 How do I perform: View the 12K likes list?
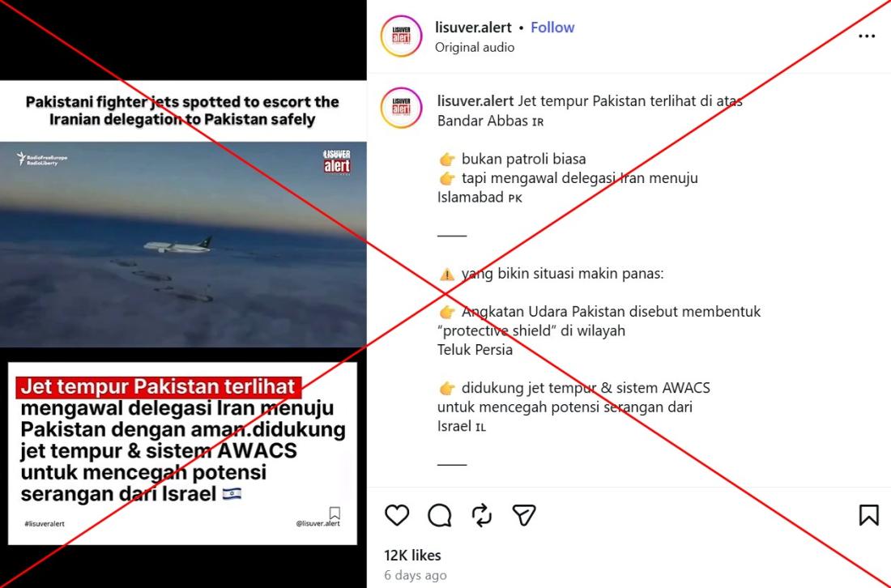click(412, 555)
